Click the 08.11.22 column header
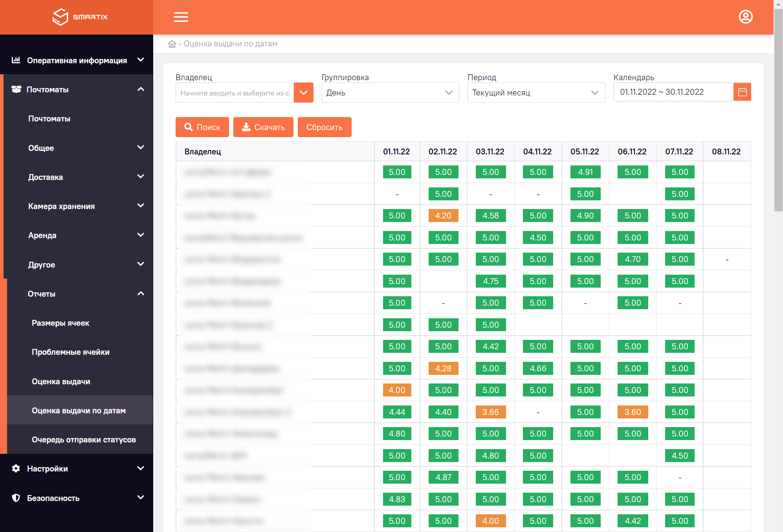 (726, 152)
